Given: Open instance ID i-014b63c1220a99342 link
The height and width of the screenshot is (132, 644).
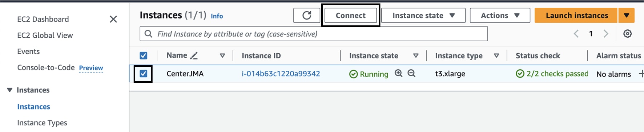Looking at the screenshot, I should pyautogui.click(x=281, y=74).
